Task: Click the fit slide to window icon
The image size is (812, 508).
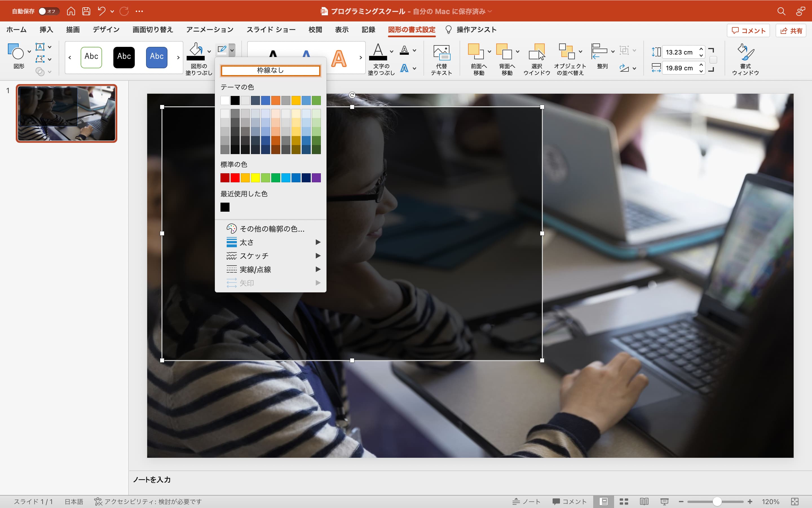Action: tap(795, 502)
